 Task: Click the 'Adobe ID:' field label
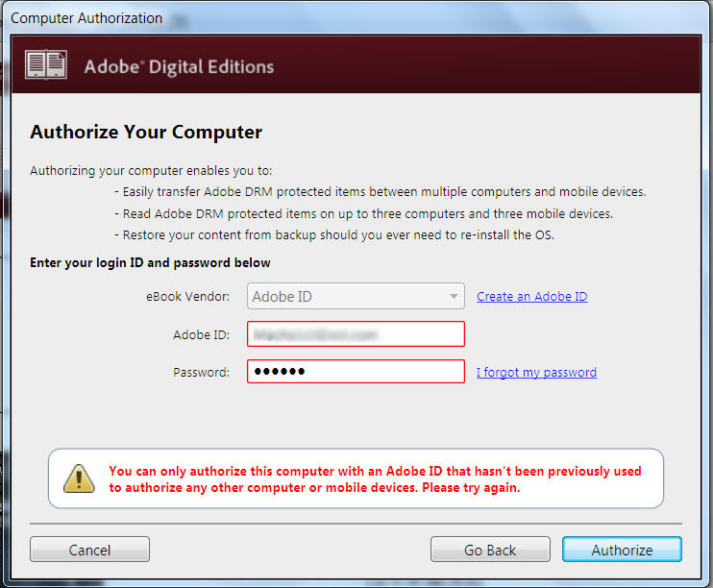coord(202,334)
